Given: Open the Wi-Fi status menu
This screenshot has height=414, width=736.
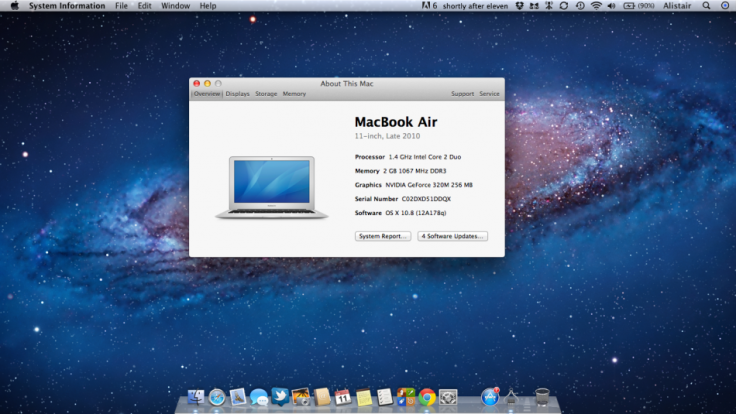Looking at the screenshot, I should click(x=596, y=6).
